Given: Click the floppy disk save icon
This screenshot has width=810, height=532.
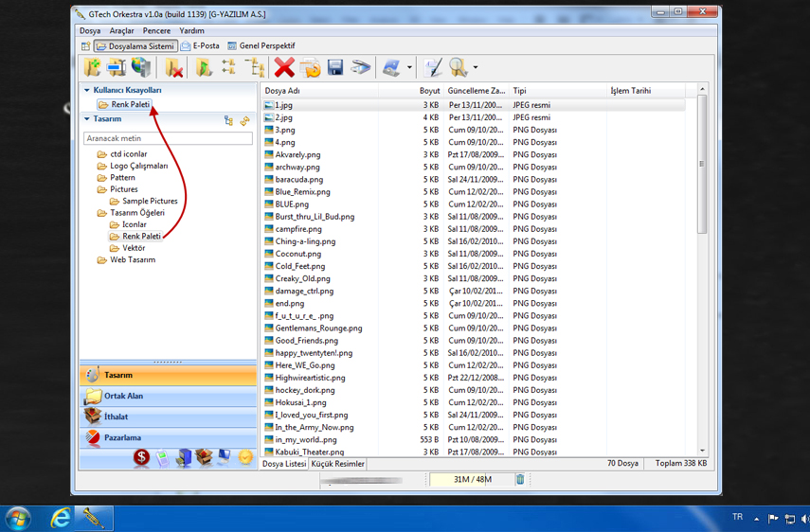Looking at the screenshot, I should coord(335,66).
